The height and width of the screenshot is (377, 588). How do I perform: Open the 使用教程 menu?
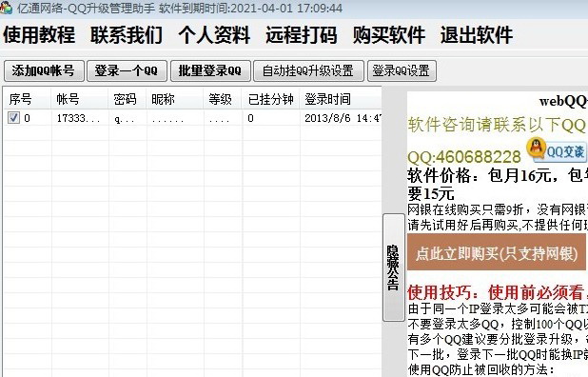pyautogui.click(x=39, y=35)
